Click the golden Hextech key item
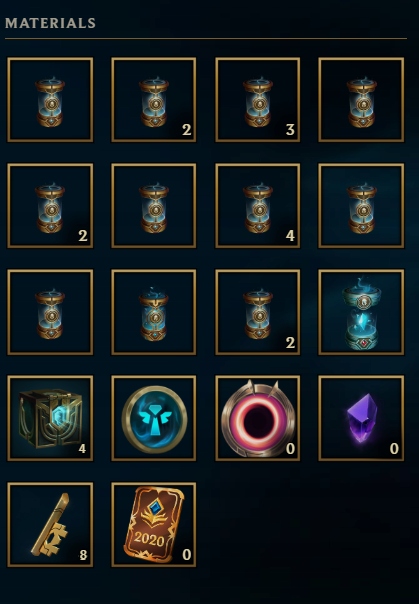 click(50, 524)
